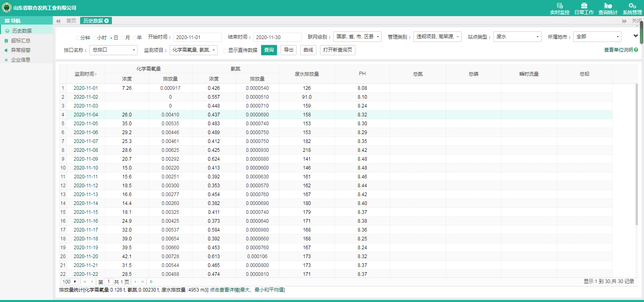Select the 小时 radio button

click(95, 38)
